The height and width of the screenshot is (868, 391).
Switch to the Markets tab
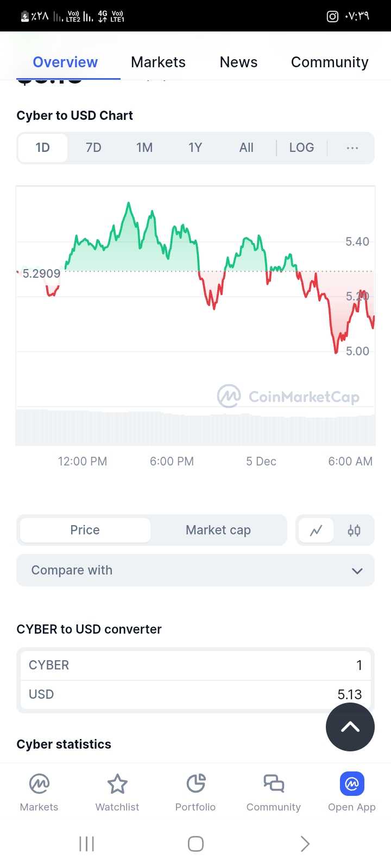158,62
